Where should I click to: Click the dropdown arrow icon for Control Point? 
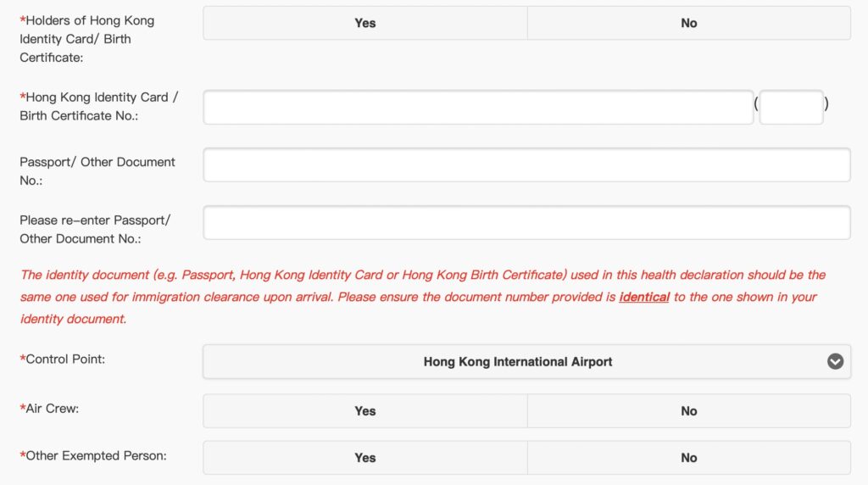(835, 361)
